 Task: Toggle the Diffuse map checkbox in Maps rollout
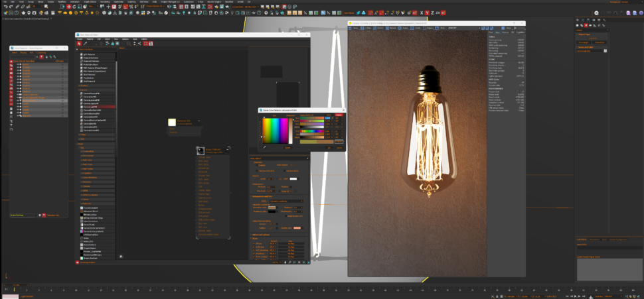254,243
